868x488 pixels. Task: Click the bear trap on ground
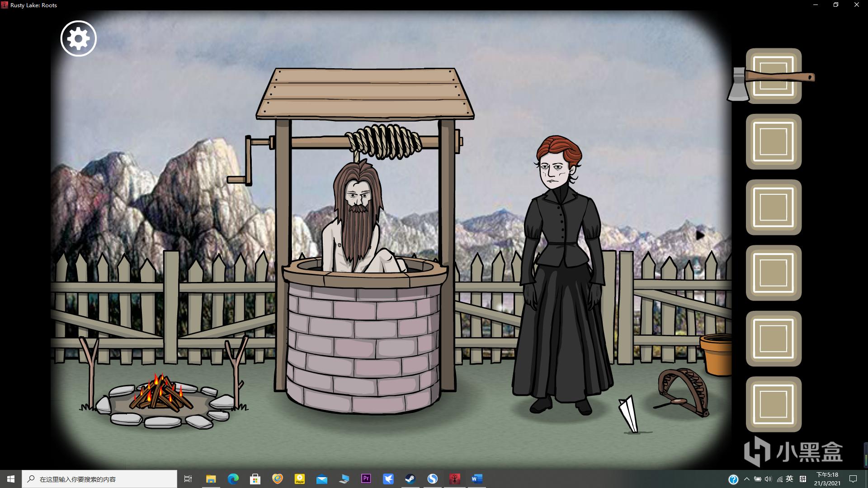tap(684, 391)
